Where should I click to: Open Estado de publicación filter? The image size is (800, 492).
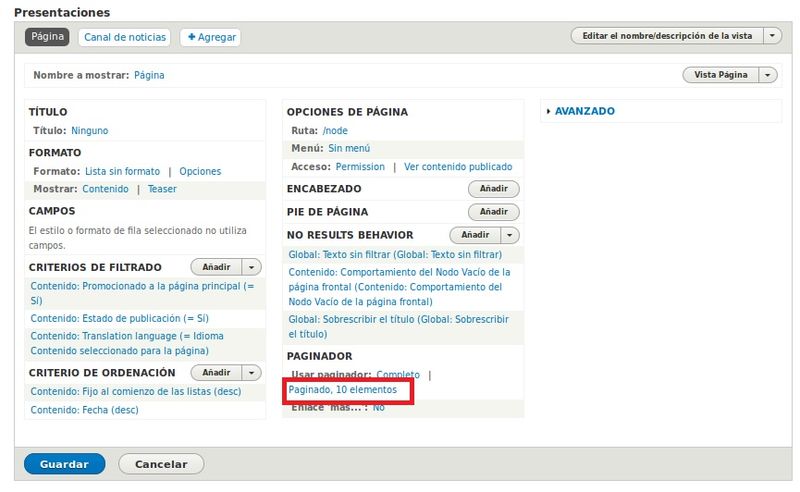click(x=119, y=318)
